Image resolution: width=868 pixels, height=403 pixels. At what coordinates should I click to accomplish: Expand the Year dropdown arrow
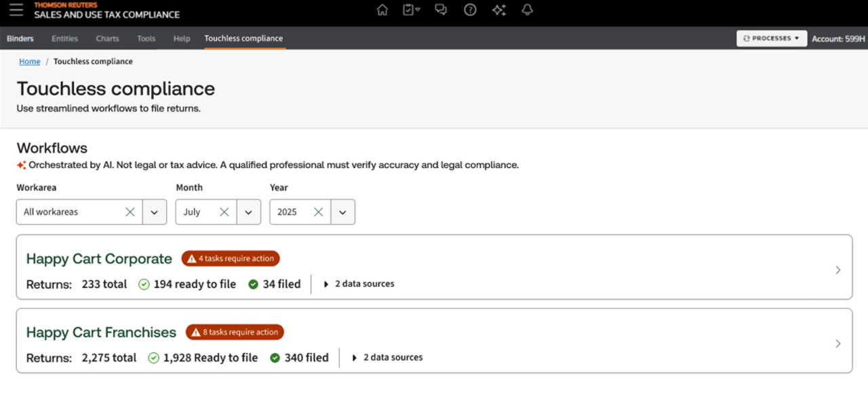click(x=342, y=212)
